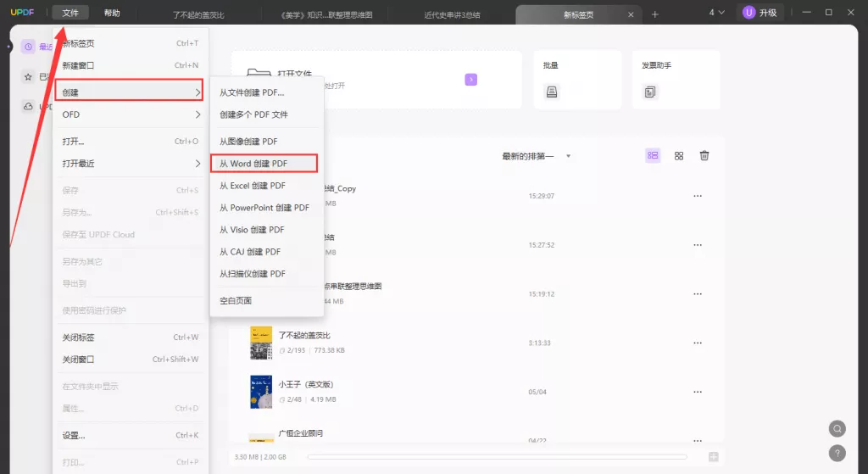
Task: Open 设置... from file menu
Action: [131, 435]
